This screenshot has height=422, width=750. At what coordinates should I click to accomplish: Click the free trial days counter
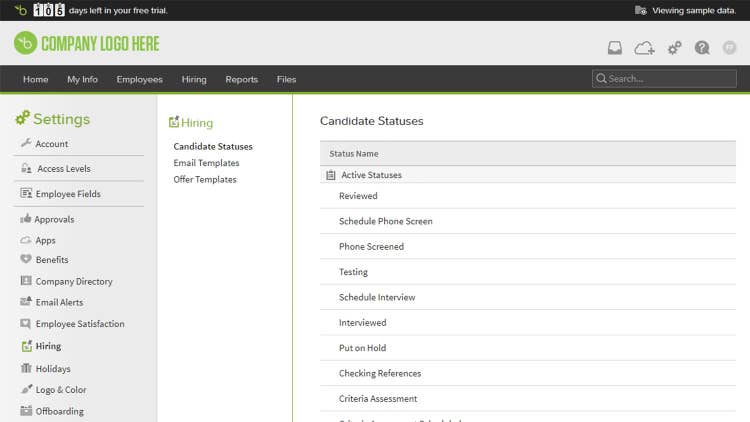coord(48,10)
